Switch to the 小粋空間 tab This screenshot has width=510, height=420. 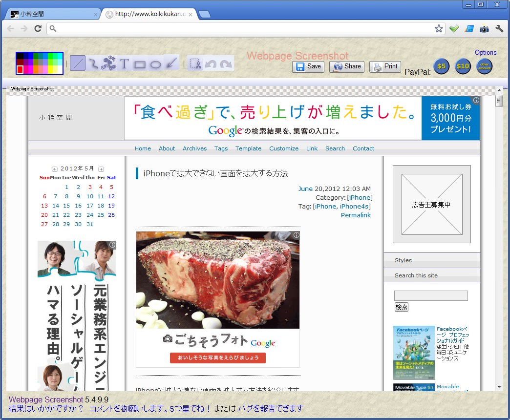coord(52,14)
